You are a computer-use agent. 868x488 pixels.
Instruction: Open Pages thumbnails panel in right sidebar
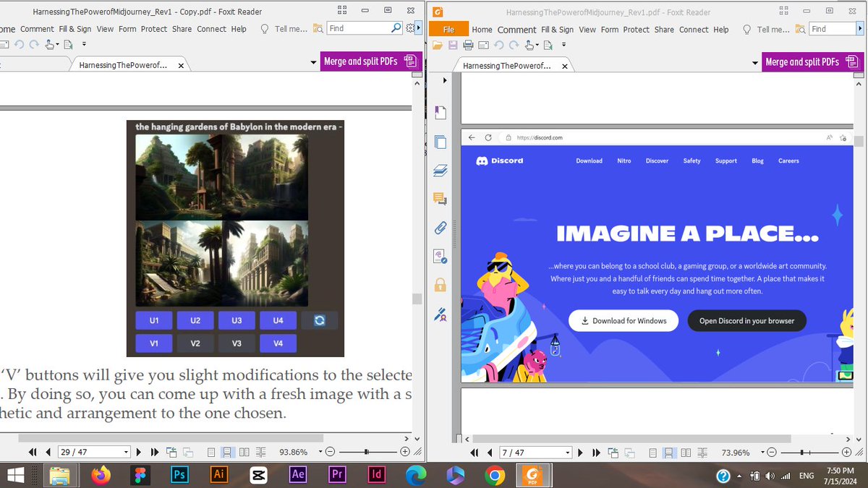pos(440,142)
